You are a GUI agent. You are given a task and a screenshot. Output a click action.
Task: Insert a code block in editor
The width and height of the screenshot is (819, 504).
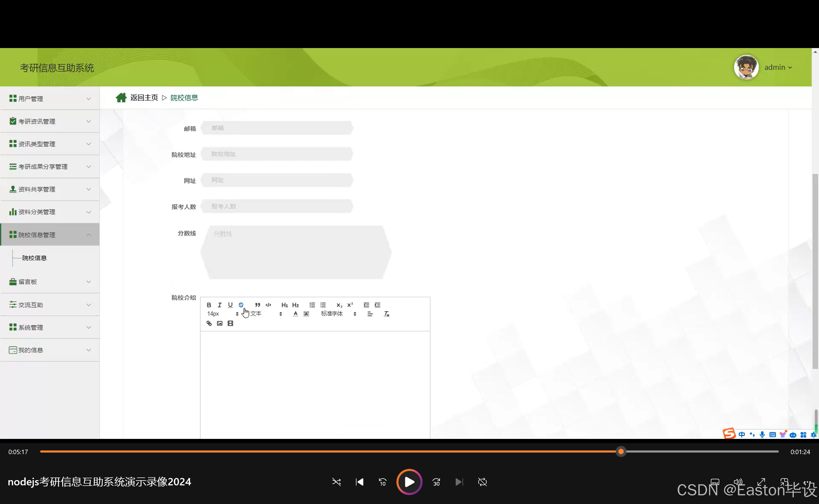(x=268, y=305)
